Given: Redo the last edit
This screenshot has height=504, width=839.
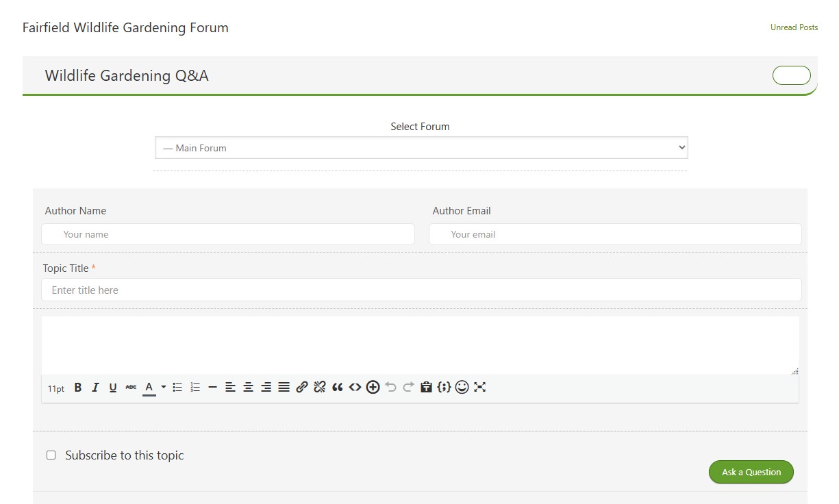Looking at the screenshot, I should (408, 388).
